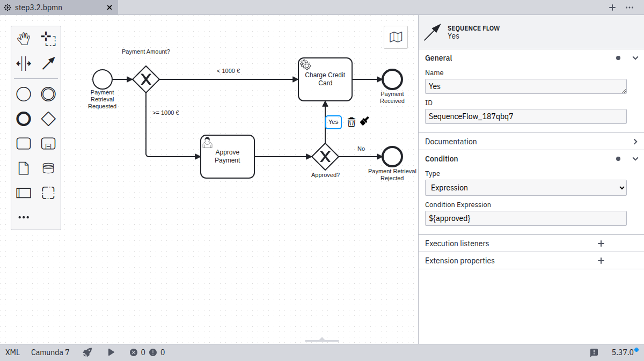Select create data store reference icon

[48, 168]
